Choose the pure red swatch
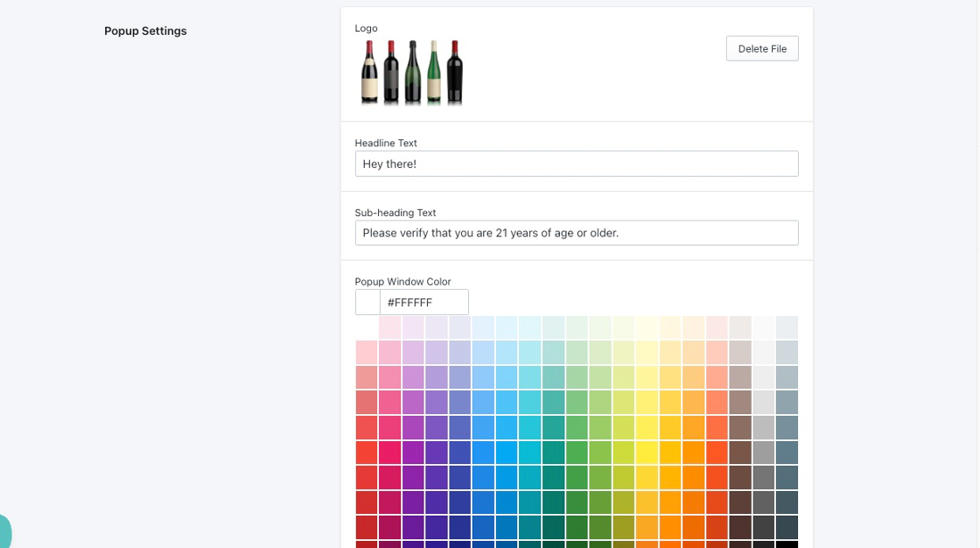Viewport: 980px width, 548px height. 367,453
